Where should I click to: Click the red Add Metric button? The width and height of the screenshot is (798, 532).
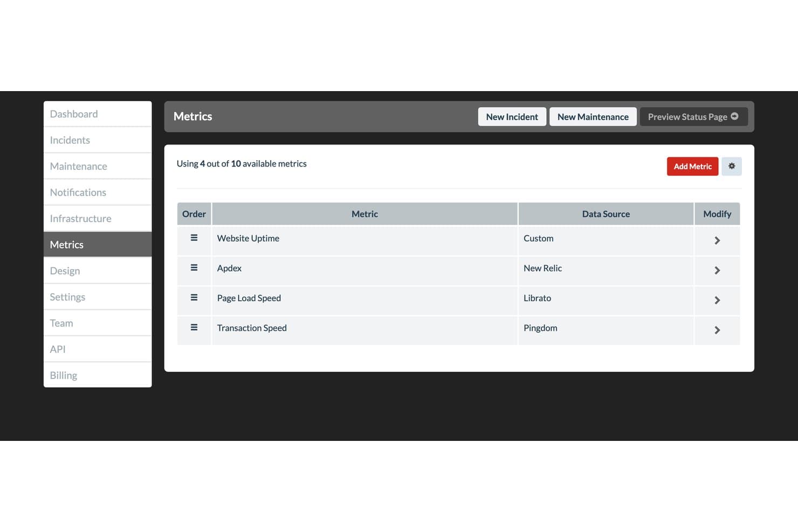[x=692, y=167]
